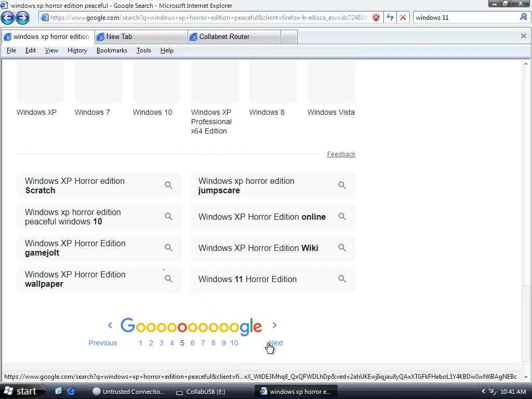Go back with the browser back arrow

(8, 18)
